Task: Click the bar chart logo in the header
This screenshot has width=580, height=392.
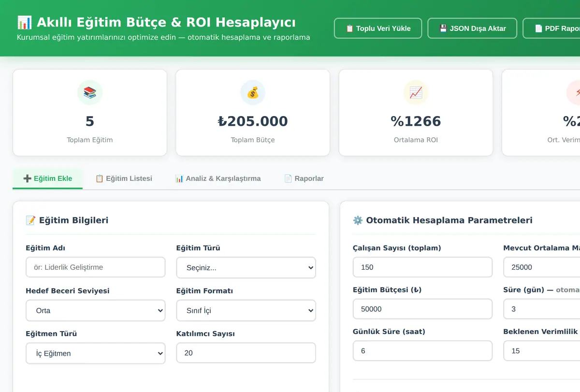Action: pyautogui.click(x=25, y=22)
